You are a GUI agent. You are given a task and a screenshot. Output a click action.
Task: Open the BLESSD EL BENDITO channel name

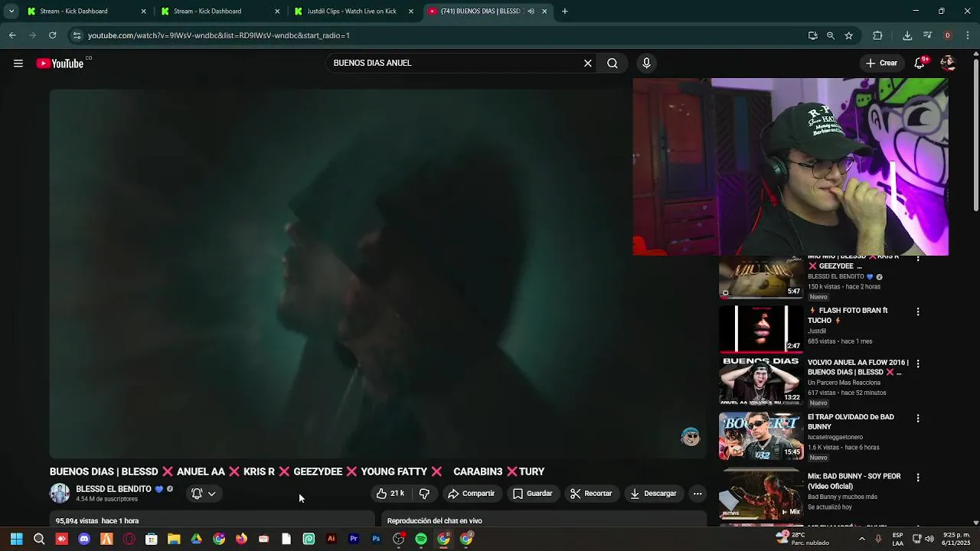[113, 489]
